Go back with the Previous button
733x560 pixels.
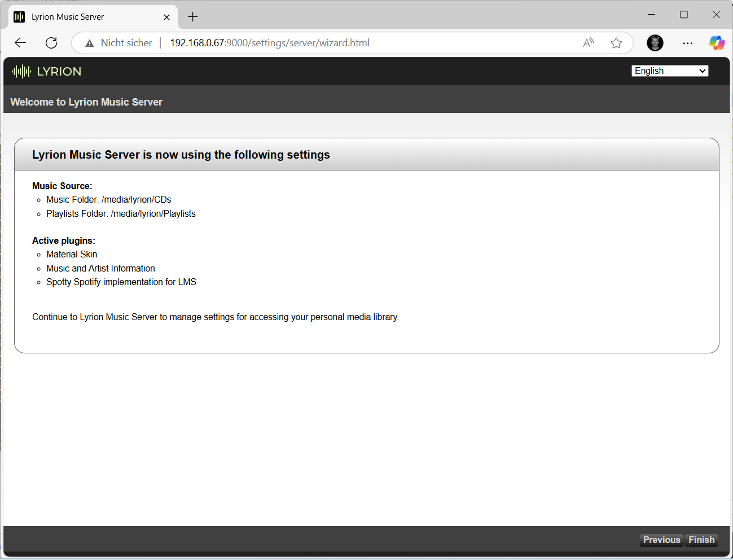pyautogui.click(x=662, y=540)
